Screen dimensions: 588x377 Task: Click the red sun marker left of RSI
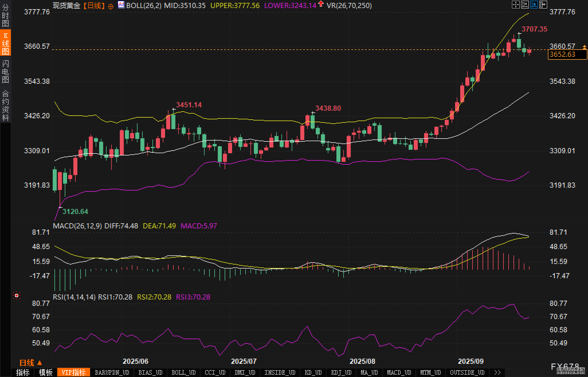17,296
